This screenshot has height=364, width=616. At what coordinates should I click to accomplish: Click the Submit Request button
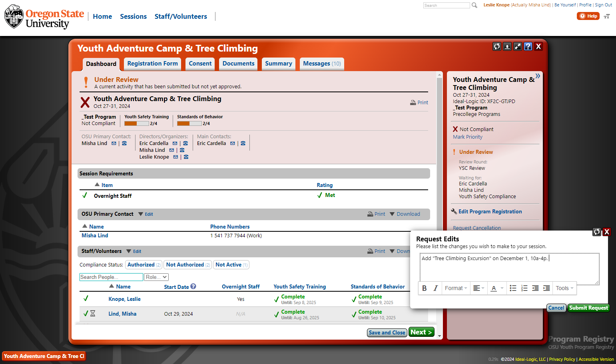pos(589,308)
